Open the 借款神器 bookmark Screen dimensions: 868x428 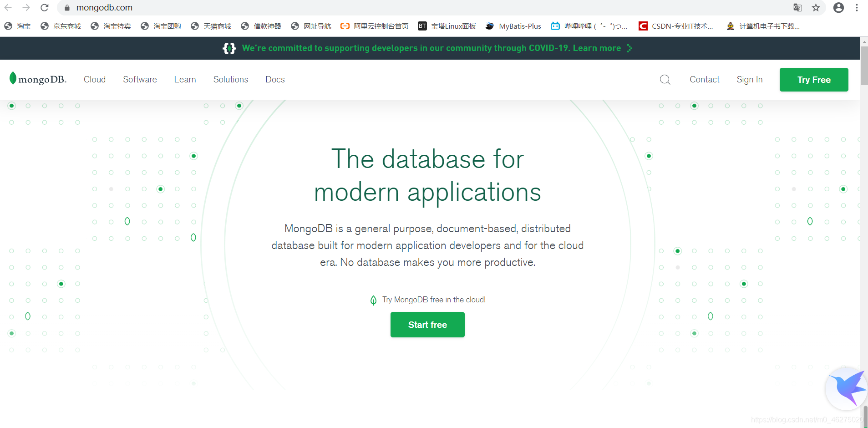pyautogui.click(x=261, y=26)
